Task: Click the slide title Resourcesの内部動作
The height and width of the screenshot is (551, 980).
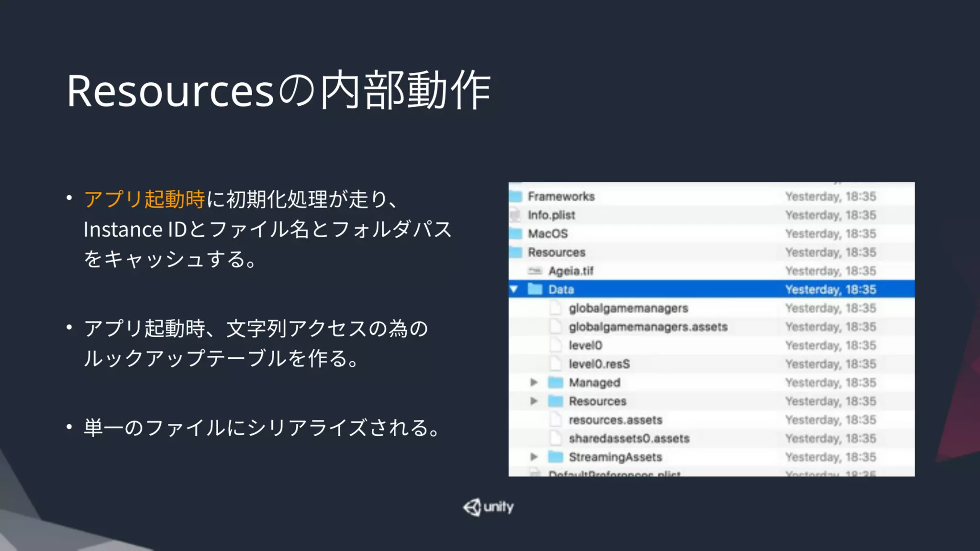Action: [278, 90]
